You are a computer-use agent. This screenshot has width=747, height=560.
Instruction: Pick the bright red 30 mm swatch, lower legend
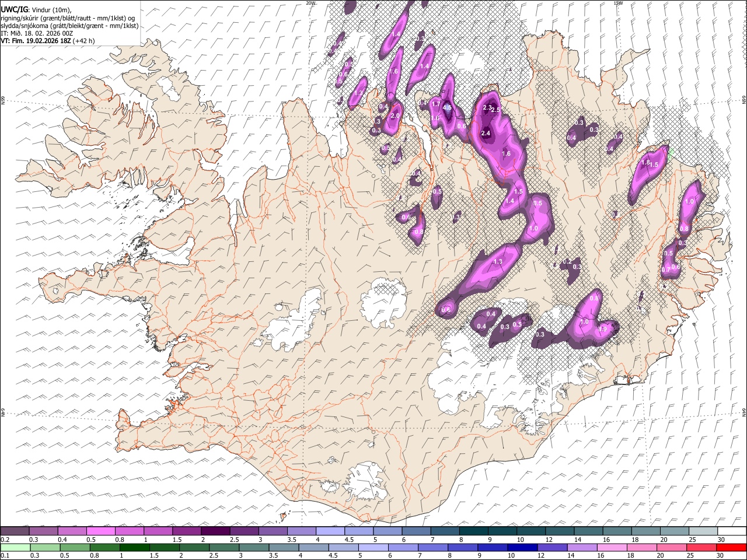click(x=731, y=547)
